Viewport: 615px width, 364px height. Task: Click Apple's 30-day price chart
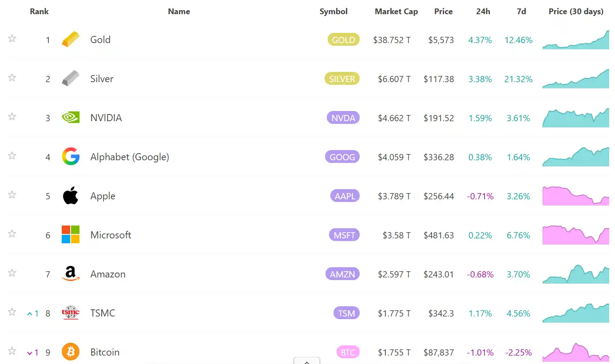click(x=576, y=196)
